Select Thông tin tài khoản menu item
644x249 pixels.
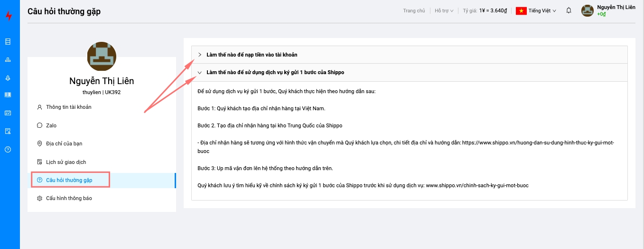[68, 107]
